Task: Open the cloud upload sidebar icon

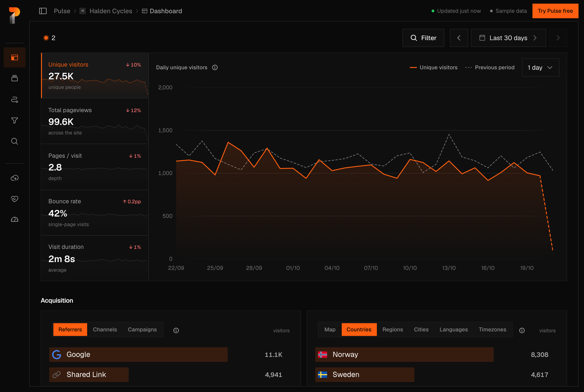Action: [15, 178]
